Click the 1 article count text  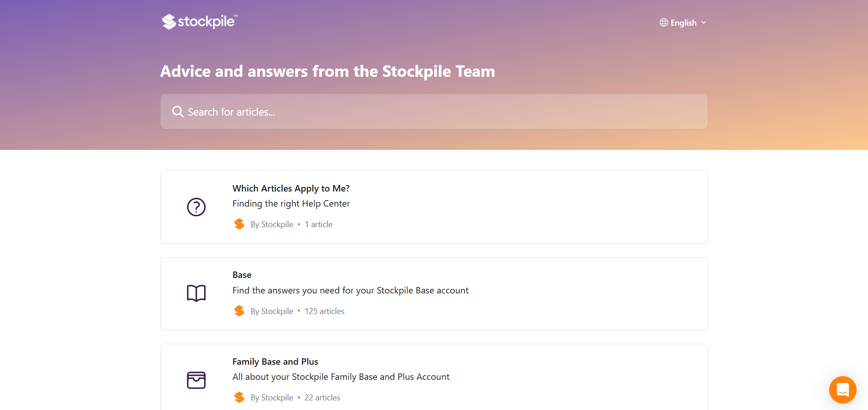point(319,224)
